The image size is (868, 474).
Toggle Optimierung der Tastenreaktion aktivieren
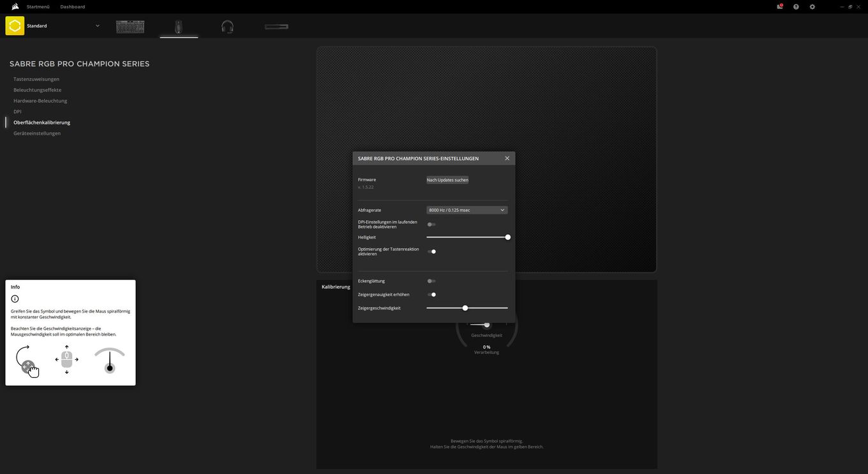431,251
